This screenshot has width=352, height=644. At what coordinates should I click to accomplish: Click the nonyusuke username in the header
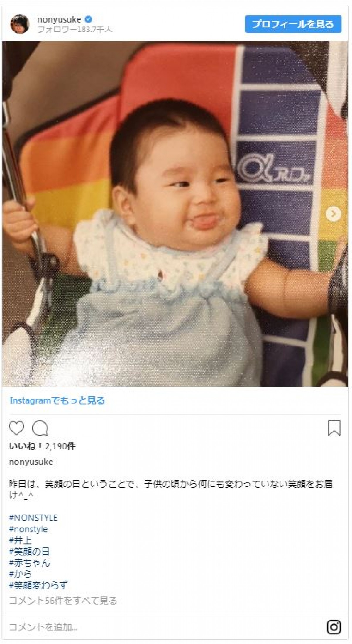pyautogui.click(x=59, y=20)
